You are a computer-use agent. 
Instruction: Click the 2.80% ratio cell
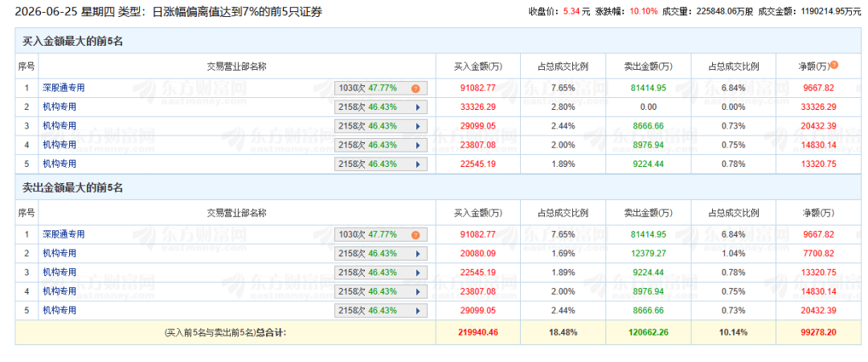563,107
